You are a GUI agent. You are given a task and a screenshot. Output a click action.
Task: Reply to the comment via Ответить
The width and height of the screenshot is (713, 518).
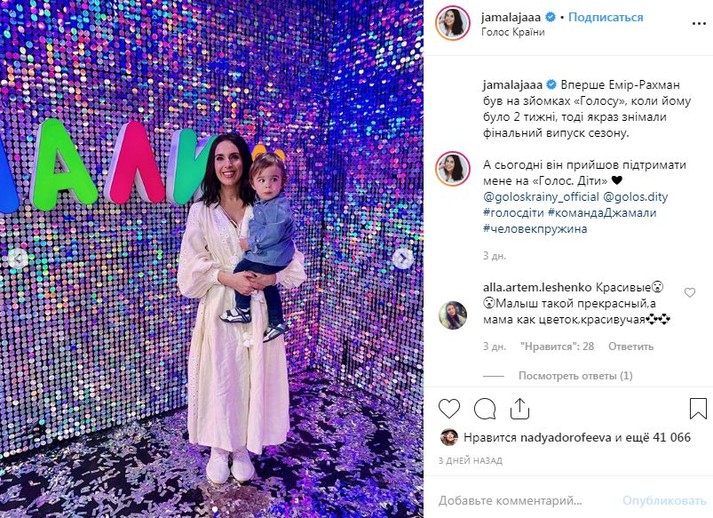tap(631, 347)
